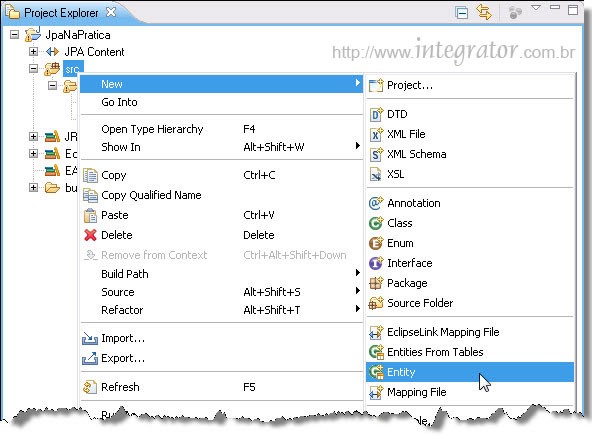
Task: Toggle the Link with Editor arrows icon
Action: [x=484, y=12]
